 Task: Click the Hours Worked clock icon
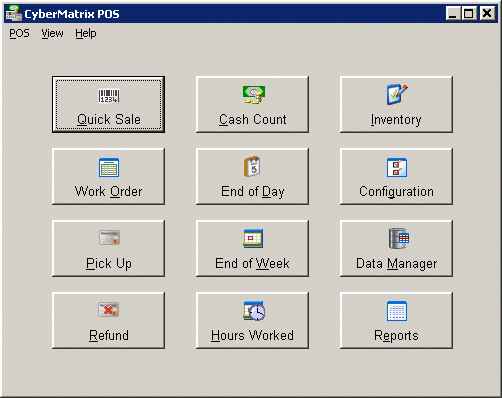click(x=254, y=311)
